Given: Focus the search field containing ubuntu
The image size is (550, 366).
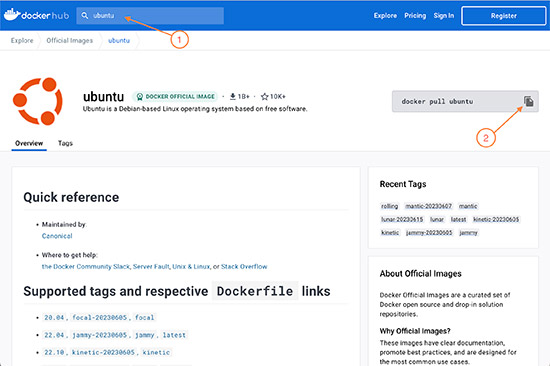Looking at the screenshot, I should pyautogui.click(x=150, y=15).
